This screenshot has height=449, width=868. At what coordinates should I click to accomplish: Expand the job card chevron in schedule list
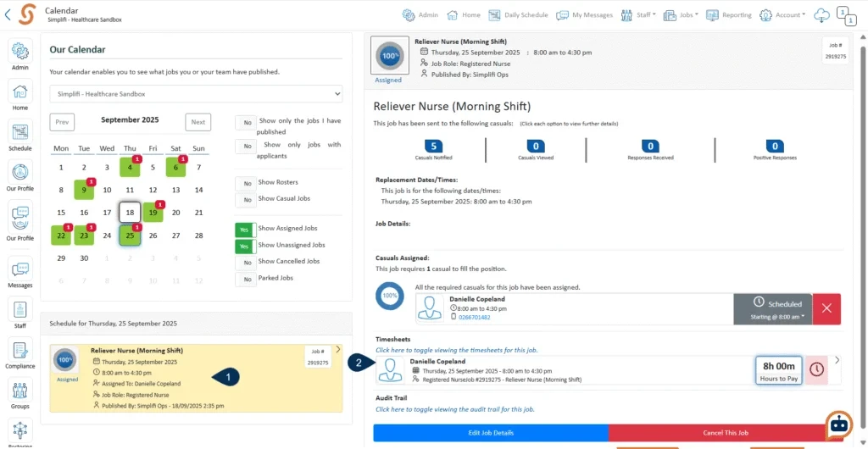pos(338,350)
